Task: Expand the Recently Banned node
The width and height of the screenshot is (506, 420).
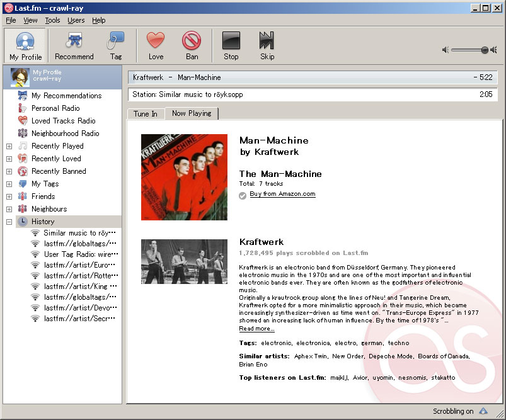Action: coord(9,171)
